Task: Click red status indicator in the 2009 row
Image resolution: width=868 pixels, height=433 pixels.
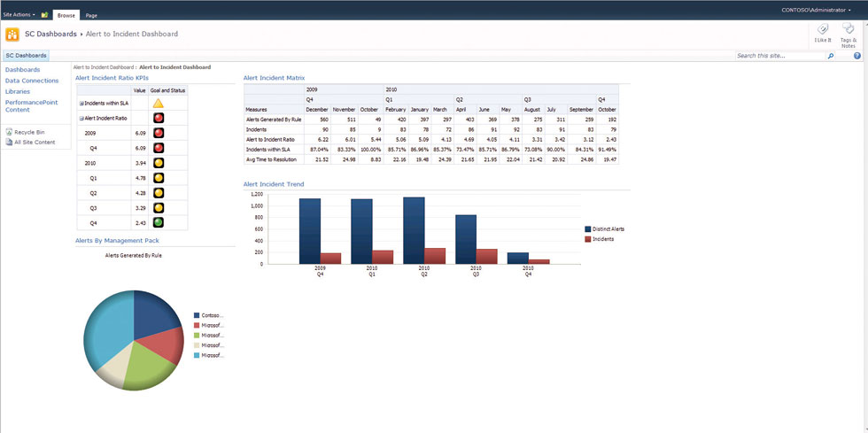Action: tap(159, 133)
